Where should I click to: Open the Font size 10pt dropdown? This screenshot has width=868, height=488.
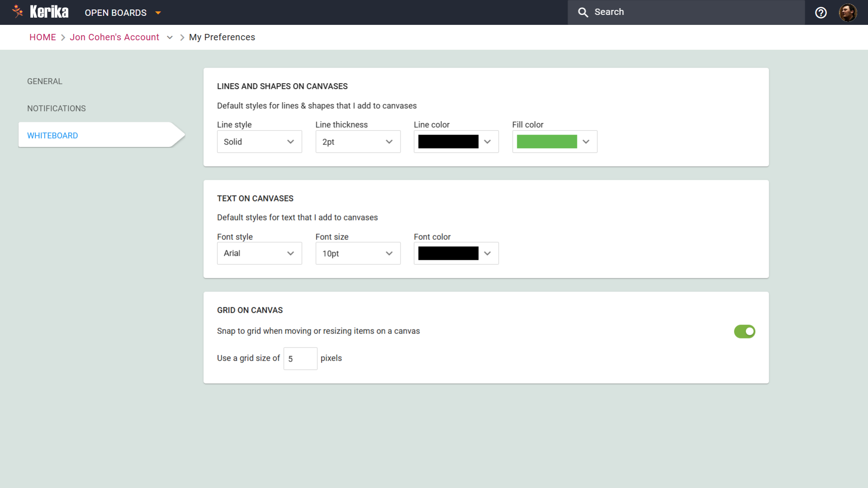[358, 253]
